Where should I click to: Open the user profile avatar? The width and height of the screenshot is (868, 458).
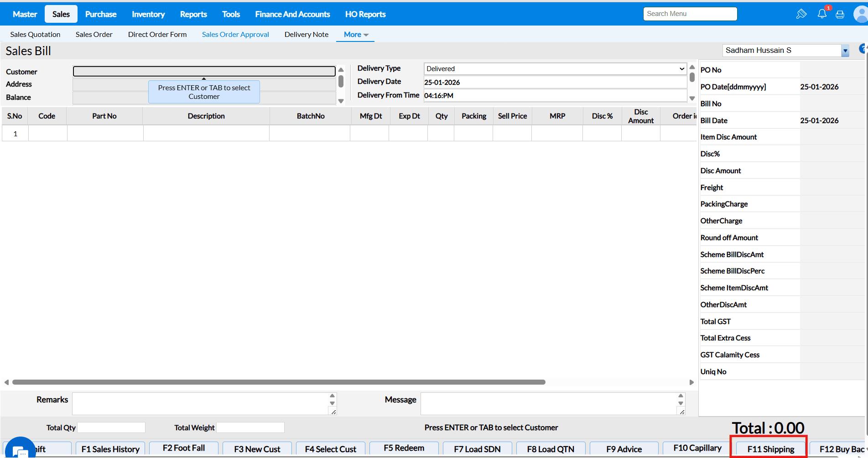tap(861, 14)
